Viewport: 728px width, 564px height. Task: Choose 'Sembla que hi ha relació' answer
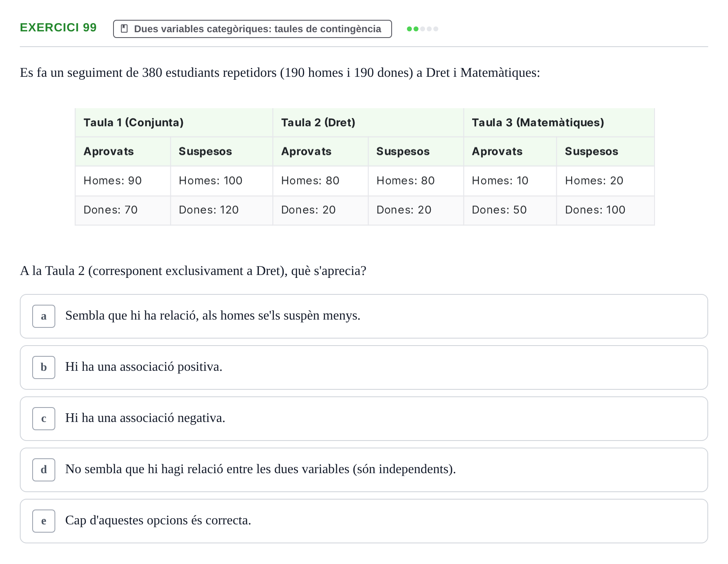[x=364, y=316]
